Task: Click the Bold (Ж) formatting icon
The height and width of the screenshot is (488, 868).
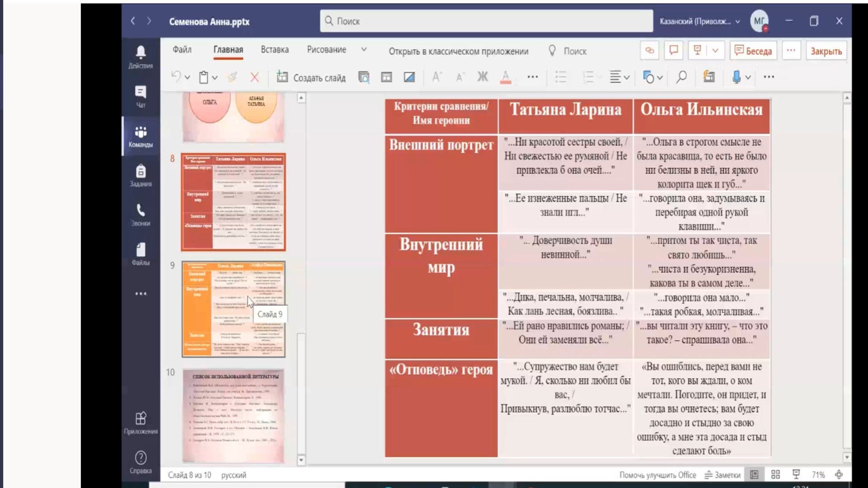Action: 482,77
